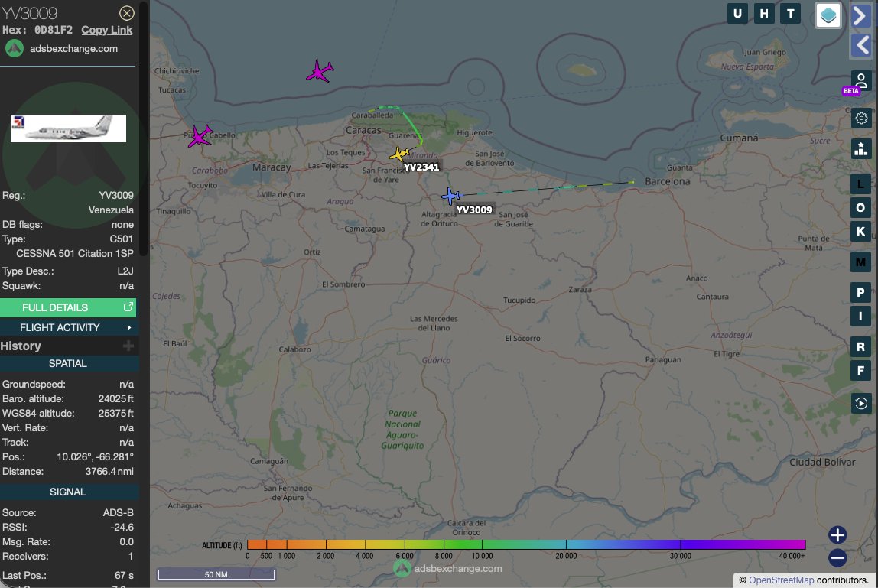Open the settings gear icon
The image size is (878, 588).
[860, 118]
